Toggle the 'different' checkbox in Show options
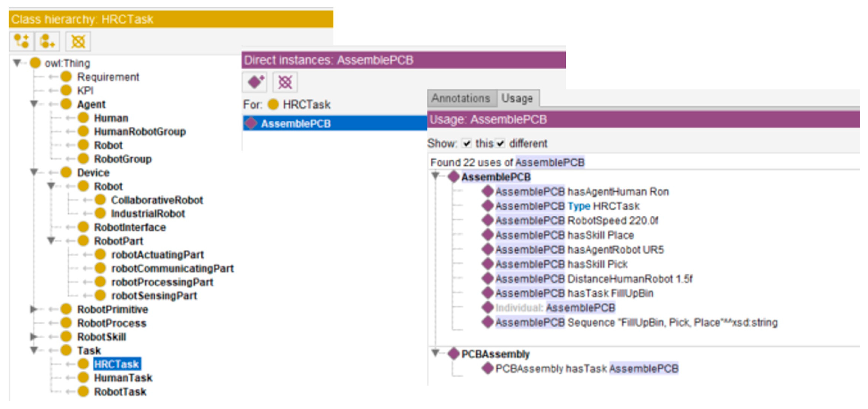Image resolution: width=868 pixels, height=409 pixels. 501,144
